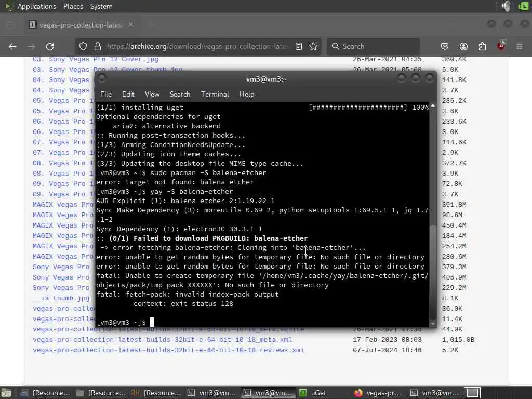Click terminal vertical scrollbar thumb
532x399 pixels.
tap(433, 271)
